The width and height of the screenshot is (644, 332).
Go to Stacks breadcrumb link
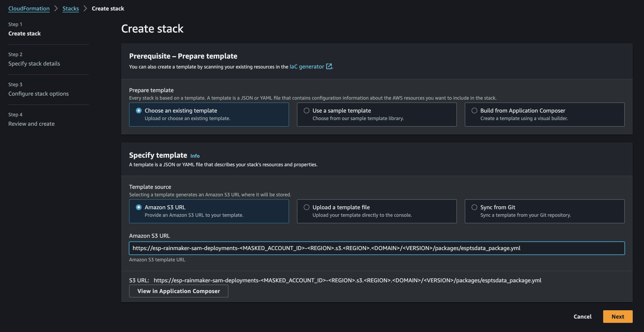tap(71, 9)
